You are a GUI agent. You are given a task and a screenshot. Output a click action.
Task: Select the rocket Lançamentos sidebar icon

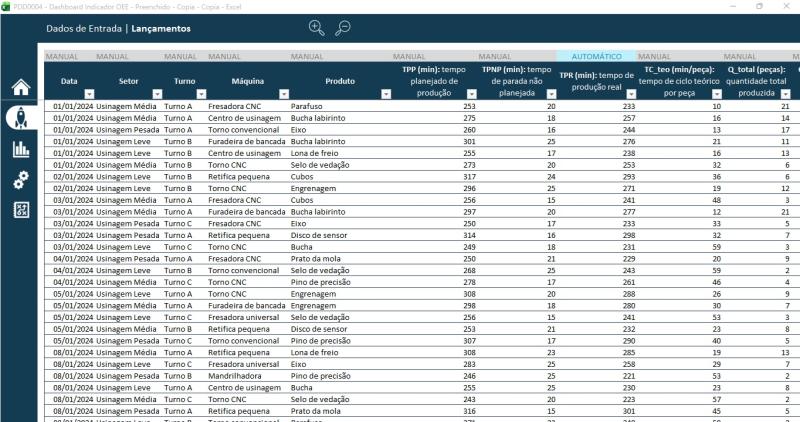point(20,118)
